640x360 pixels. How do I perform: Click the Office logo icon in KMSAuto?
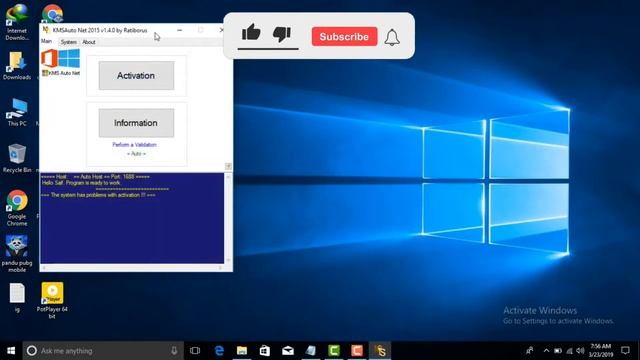point(49,58)
